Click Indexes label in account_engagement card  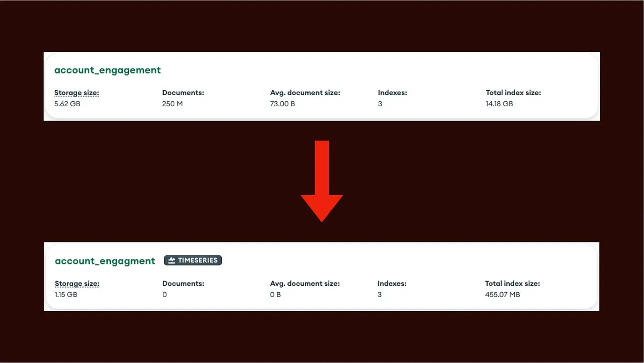392,93
